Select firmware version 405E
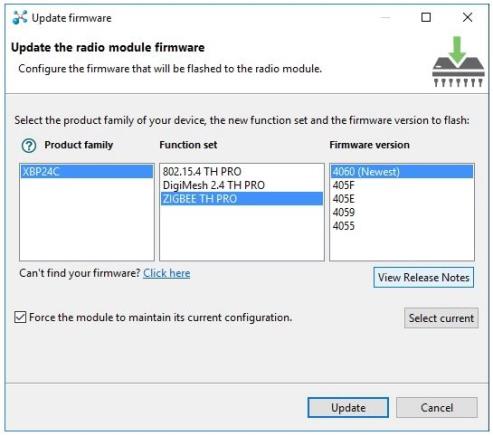The image size is (493, 436). pyautogui.click(x=402, y=199)
